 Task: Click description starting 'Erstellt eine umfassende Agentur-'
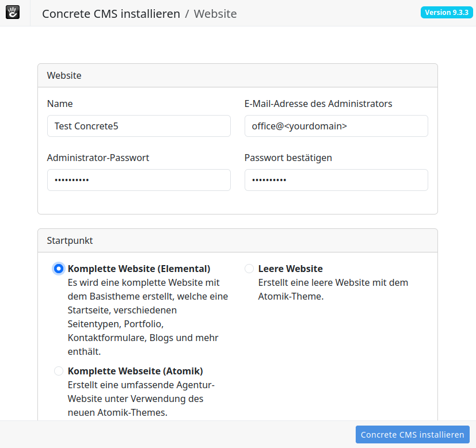[141, 399]
